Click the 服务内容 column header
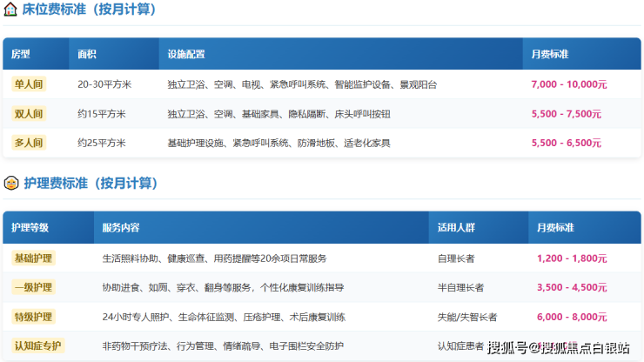Image resolution: width=644 pixels, height=362 pixels. 121,228
